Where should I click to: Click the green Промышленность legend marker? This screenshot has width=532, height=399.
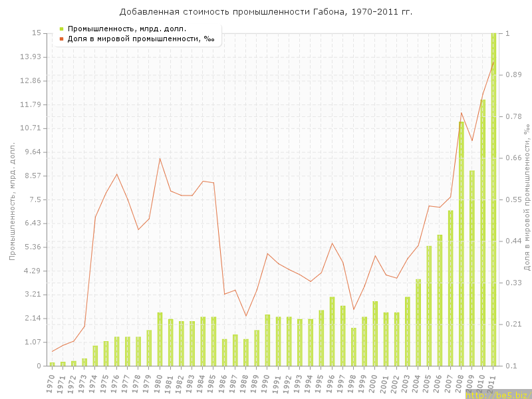point(61,29)
